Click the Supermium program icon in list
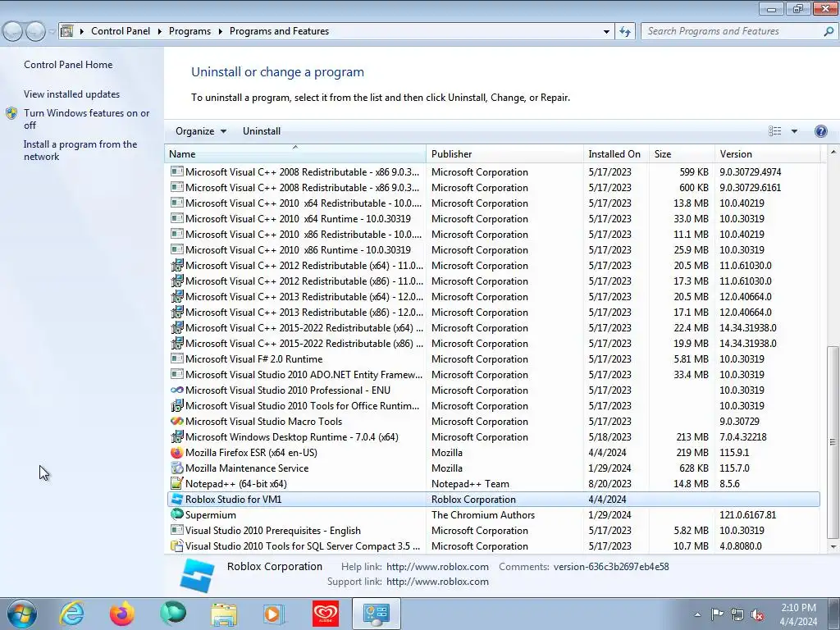 click(x=177, y=514)
